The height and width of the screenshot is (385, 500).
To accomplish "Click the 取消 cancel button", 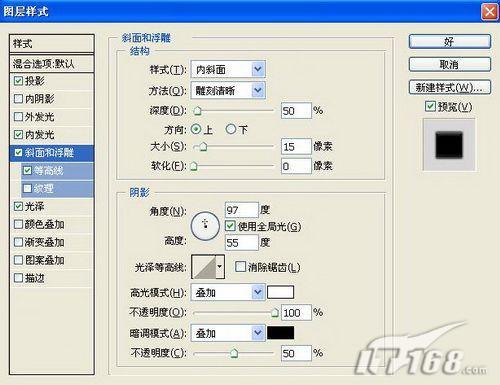I will (x=450, y=64).
